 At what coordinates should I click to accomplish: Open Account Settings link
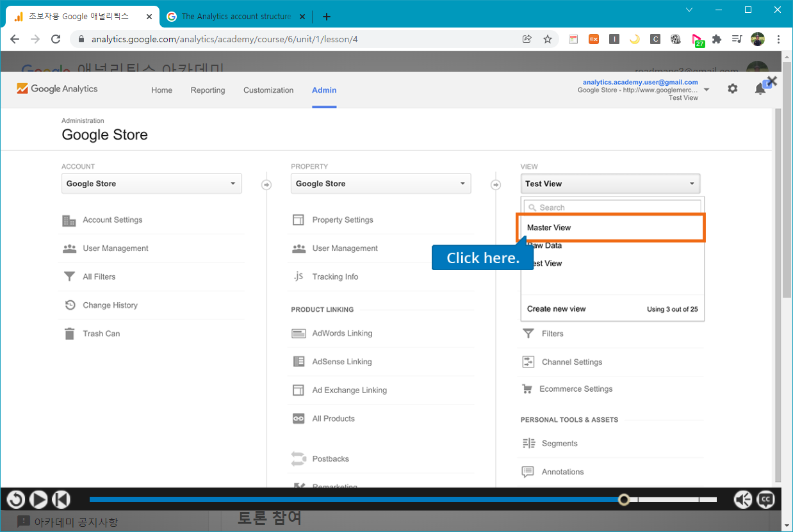[x=113, y=220]
